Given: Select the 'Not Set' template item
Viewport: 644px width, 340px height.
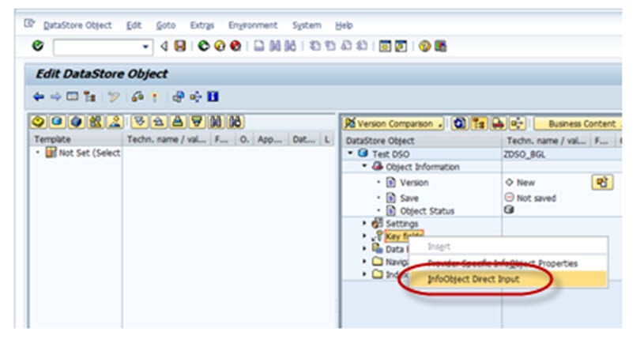Looking at the screenshot, I should click(89, 153).
